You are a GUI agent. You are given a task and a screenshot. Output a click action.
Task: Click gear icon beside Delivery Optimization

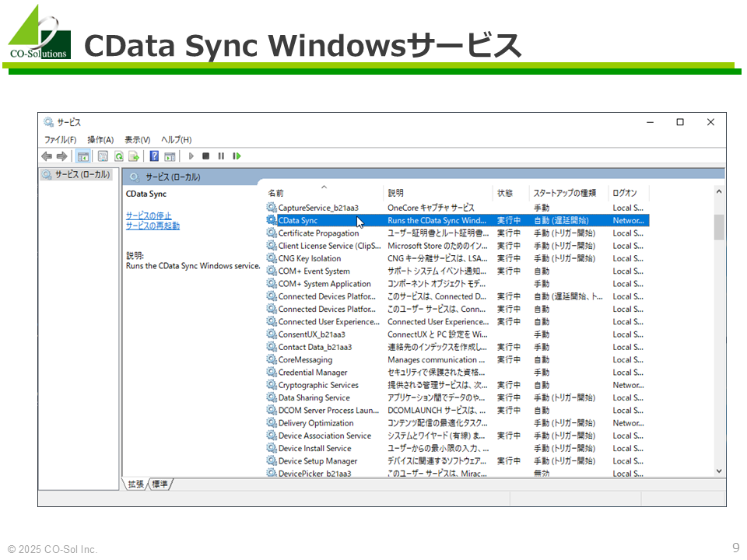pyautogui.click(x=272, y=423)
